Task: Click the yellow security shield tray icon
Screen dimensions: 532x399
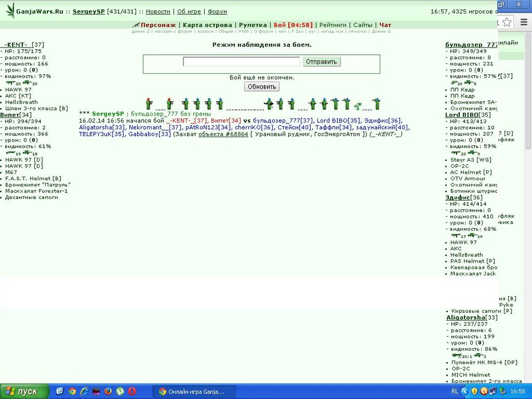Action: (x=474, y=391)
